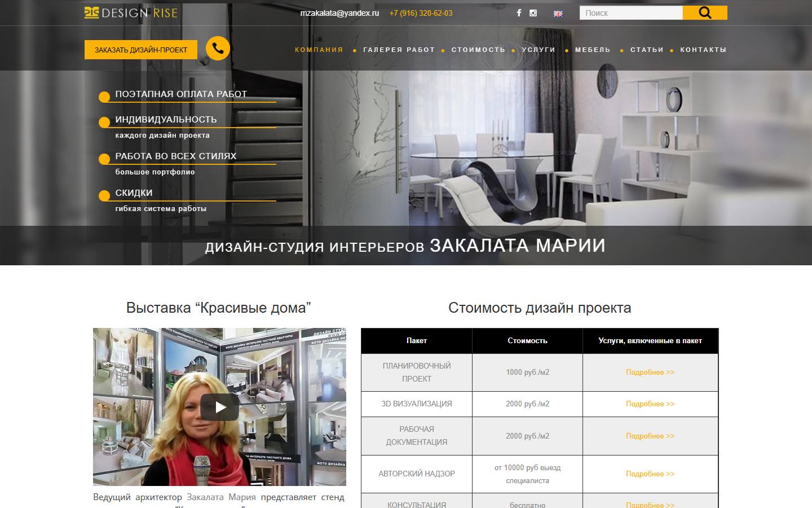Open Подробнее for Рабочая документация
The width and height of the screenshot is (812, 508).
[650, 436]
